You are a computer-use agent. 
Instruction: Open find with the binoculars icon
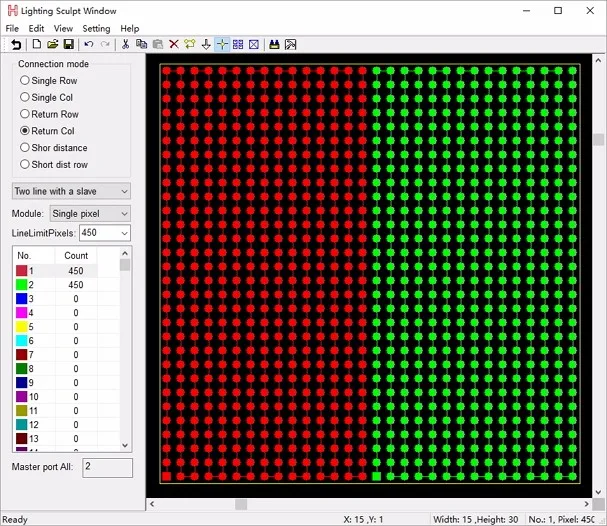click(x=274, y=44)
